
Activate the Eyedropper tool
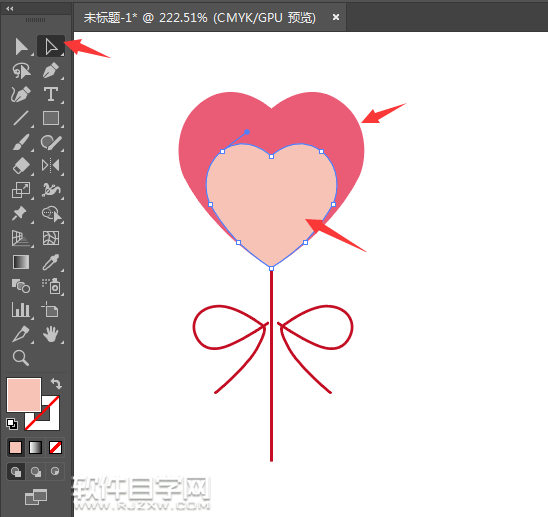pos(51,262)
